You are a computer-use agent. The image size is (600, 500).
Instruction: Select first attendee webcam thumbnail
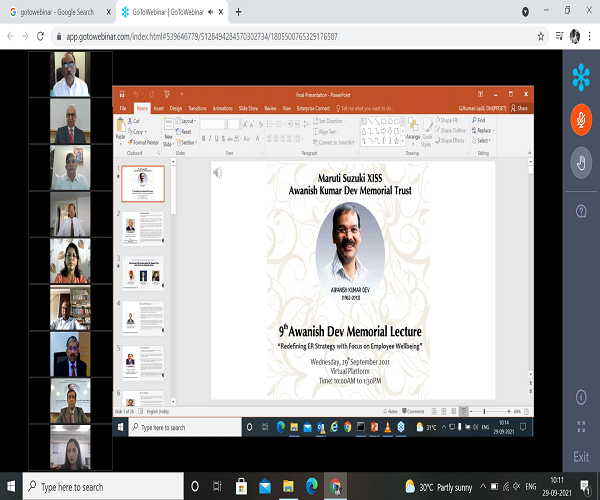click(70, 74)
